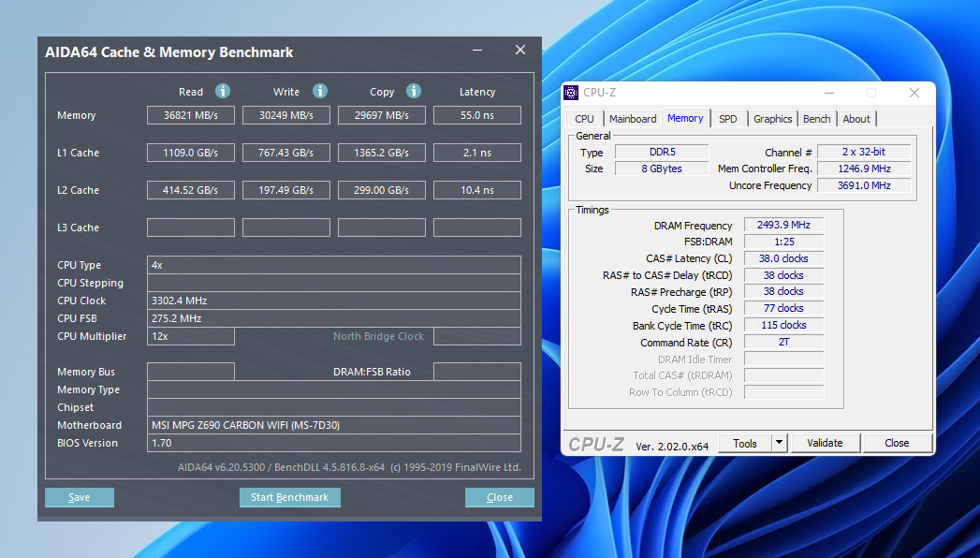Viewport: 980px width, 558px height.
Task: Click the empty North Bridge Clock field
Action: [476, 336]
